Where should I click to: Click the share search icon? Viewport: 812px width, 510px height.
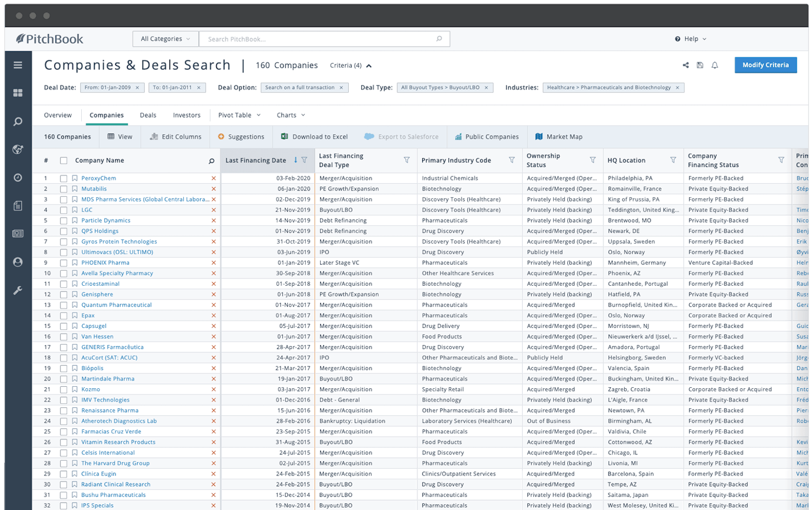(x=686, y=65)
